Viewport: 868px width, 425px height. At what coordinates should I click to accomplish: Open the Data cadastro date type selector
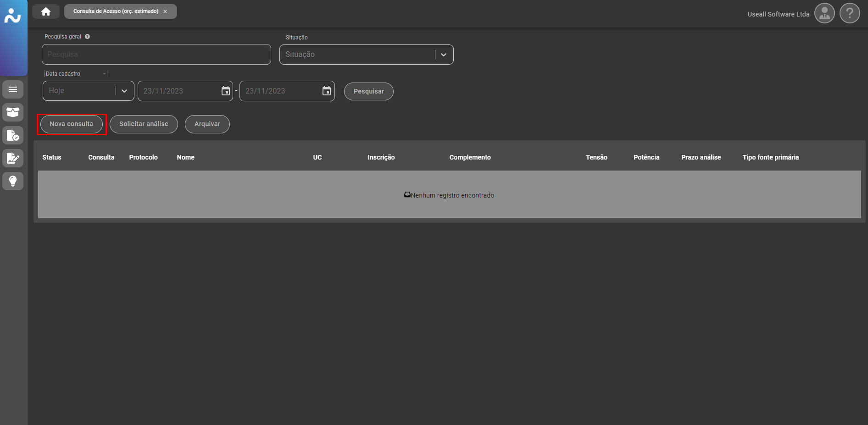[76, 74]
